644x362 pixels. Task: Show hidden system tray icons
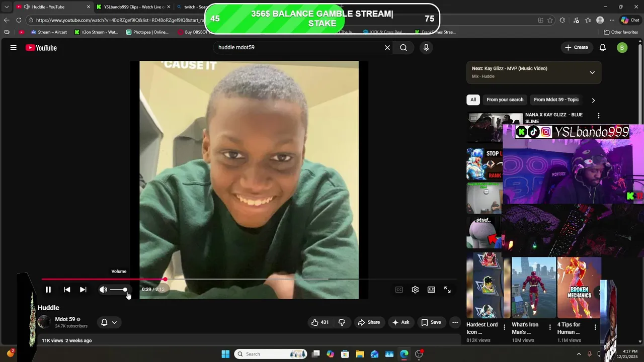[x=579, y=354]
